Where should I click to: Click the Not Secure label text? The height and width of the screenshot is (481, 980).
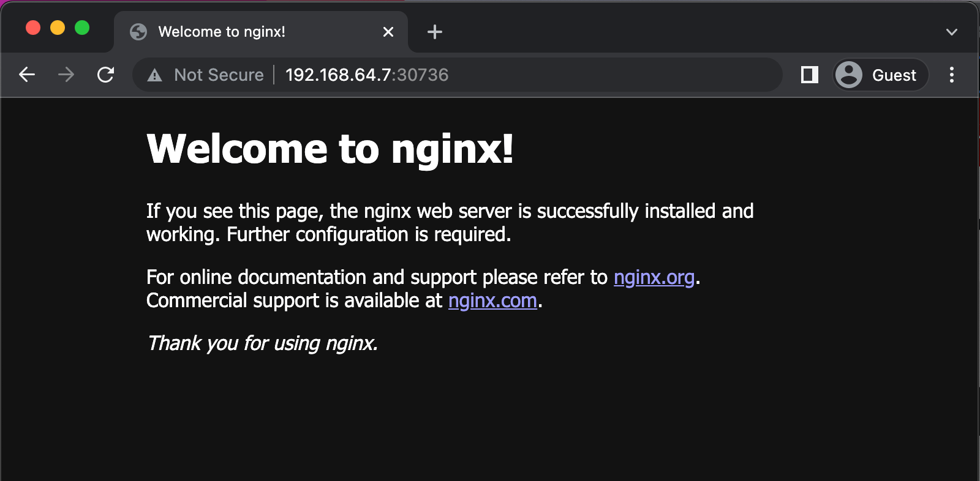[x=219, y=75]
